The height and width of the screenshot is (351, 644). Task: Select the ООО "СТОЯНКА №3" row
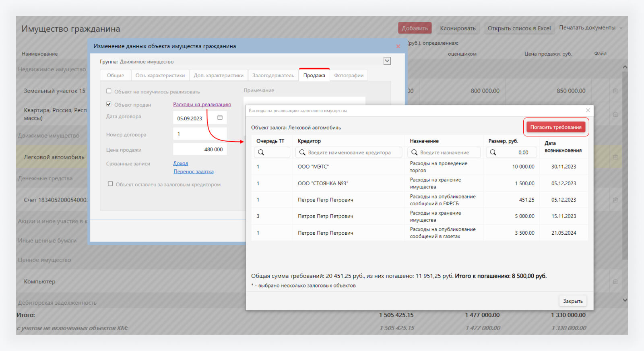(x=419, y=183)
